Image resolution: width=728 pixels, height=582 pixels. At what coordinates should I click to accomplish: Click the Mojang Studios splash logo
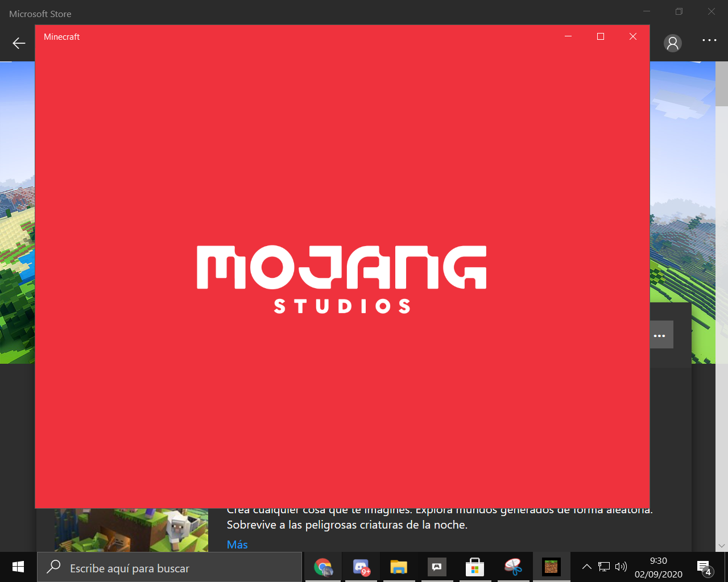click(x=342, y=280)
